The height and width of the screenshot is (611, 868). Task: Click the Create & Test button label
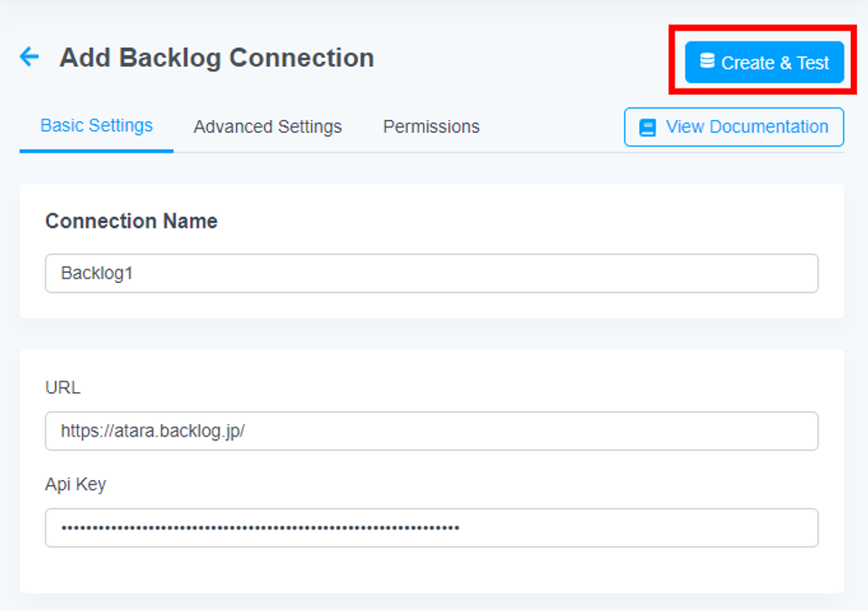(x=775, y=62)
